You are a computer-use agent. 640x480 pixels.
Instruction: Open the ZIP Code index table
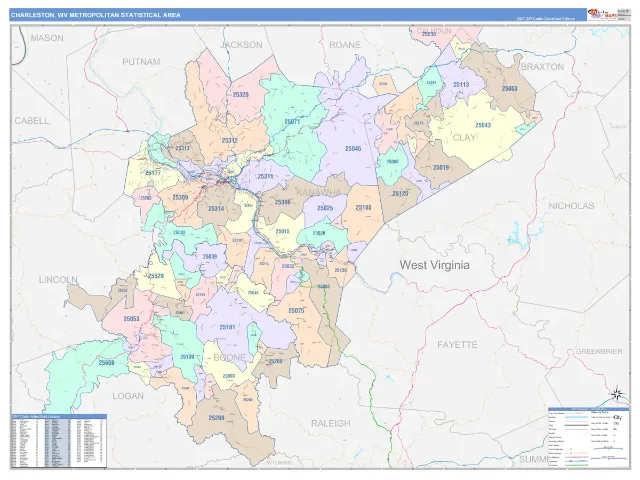(x=59, y=441)
